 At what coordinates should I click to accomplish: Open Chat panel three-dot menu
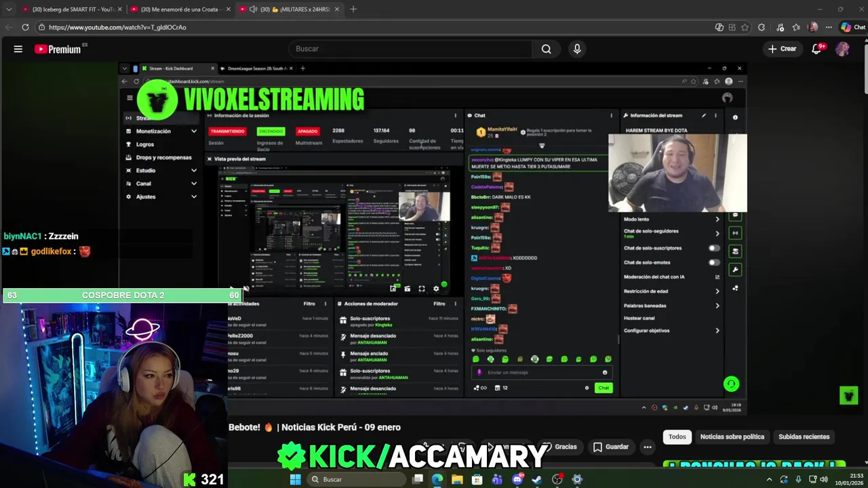[611, 116]
